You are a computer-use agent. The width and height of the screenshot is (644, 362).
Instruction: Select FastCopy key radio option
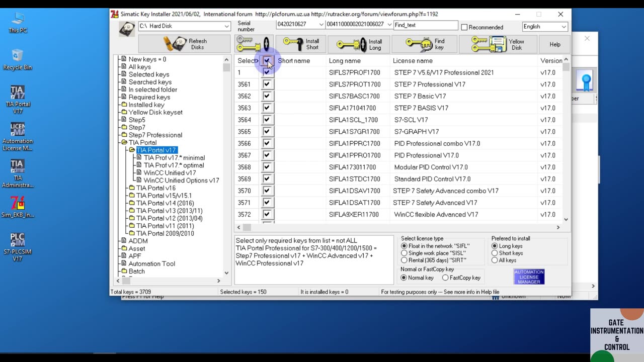coord(445,278)
